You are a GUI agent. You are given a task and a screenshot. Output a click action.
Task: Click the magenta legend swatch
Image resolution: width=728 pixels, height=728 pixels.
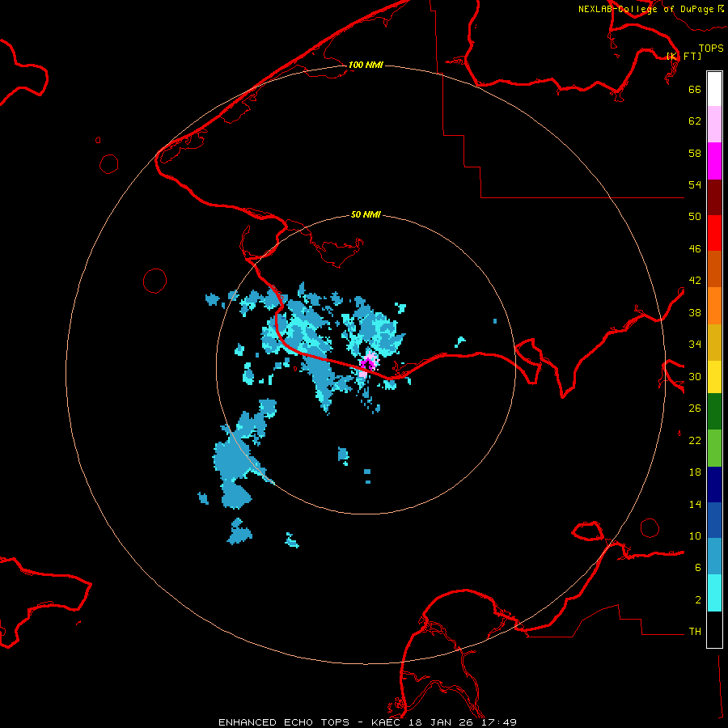click(x=714, y=161)
